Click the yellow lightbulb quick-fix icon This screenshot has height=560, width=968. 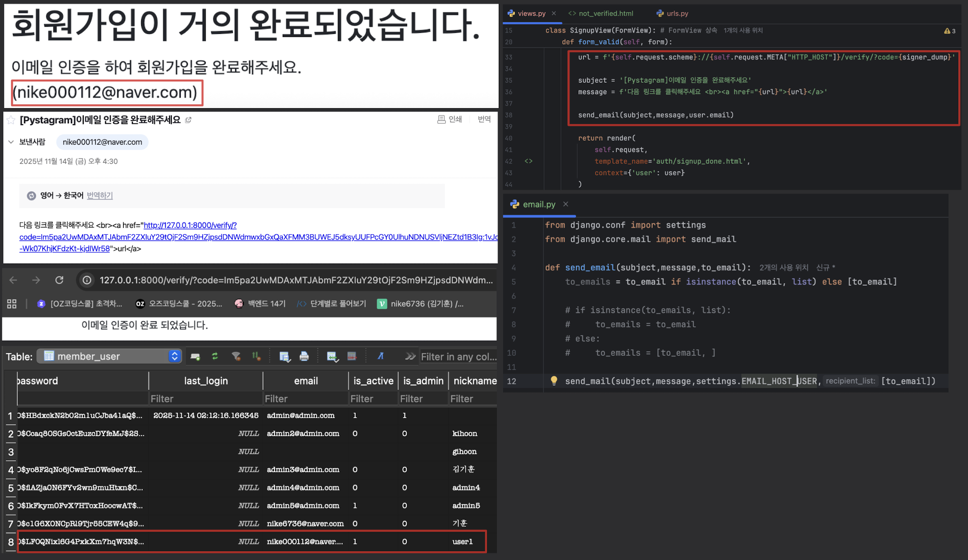pyautogui.click(x=554, y=381)
